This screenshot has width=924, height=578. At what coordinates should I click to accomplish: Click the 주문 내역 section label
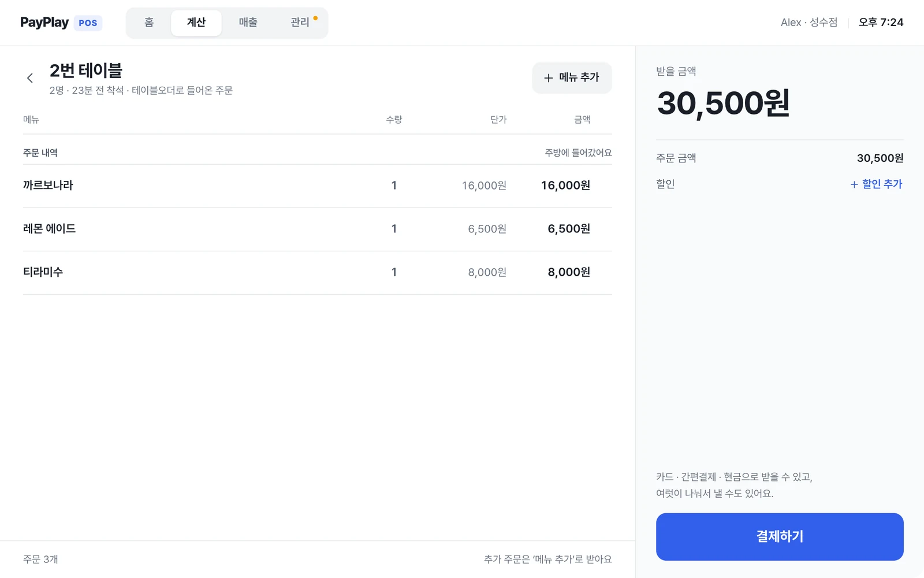coord(40,153)
